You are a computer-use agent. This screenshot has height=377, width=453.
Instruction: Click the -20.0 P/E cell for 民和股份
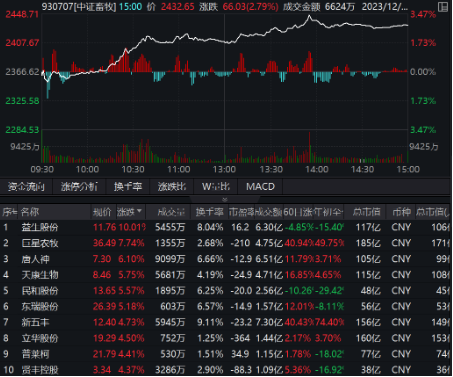[241, 291]
